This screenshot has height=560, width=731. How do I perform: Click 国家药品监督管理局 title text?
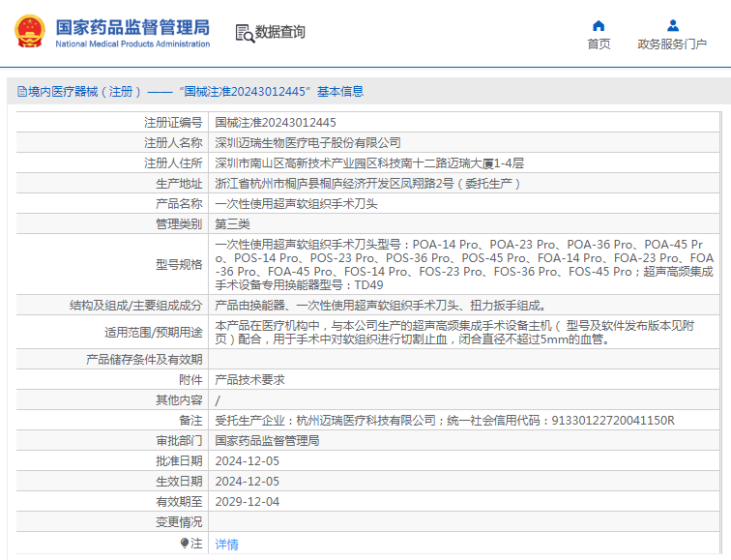coord(132,26)
